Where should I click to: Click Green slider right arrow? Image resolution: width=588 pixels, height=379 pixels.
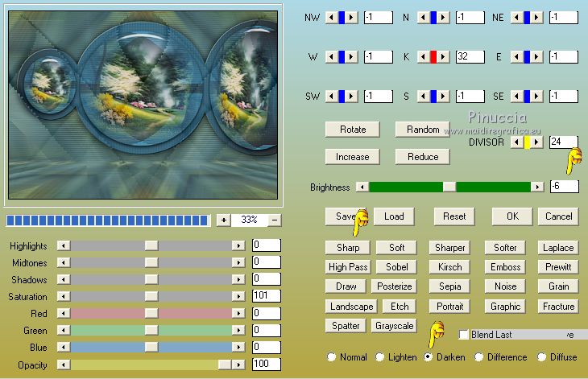238,330
